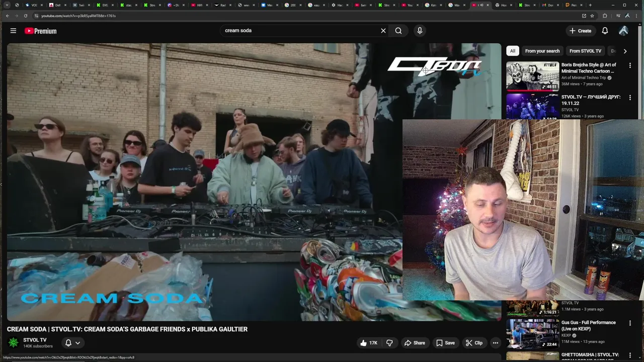Mute the audio-playing tab speaker icon
This screenshot has height=362, width=644.
click(x=481, y=5)
